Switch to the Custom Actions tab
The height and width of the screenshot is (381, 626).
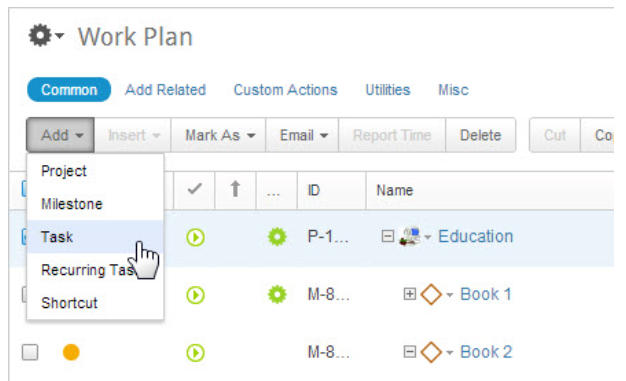(x=285, y=90)
